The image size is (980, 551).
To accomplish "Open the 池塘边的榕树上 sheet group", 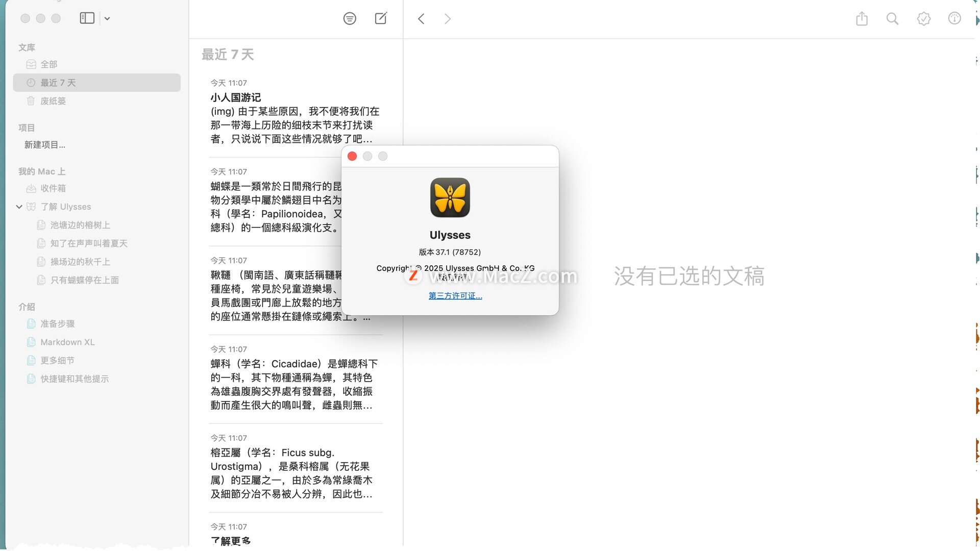I will [x=80, y=225].
